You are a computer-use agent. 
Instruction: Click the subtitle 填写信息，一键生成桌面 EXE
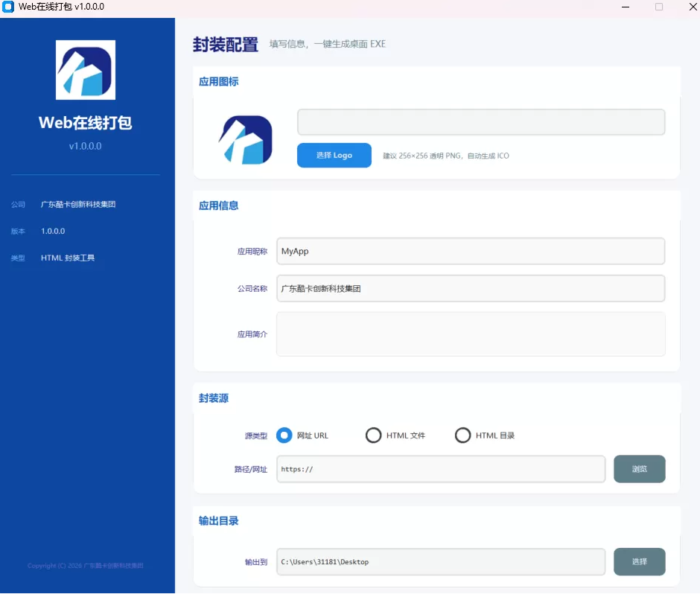(x=327, y=44)
